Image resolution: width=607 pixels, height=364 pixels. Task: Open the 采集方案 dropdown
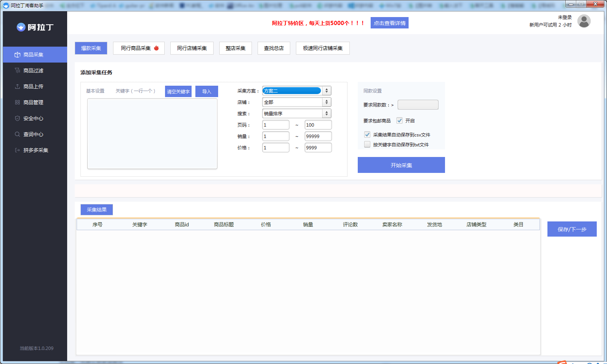click(x=297, y=91)
